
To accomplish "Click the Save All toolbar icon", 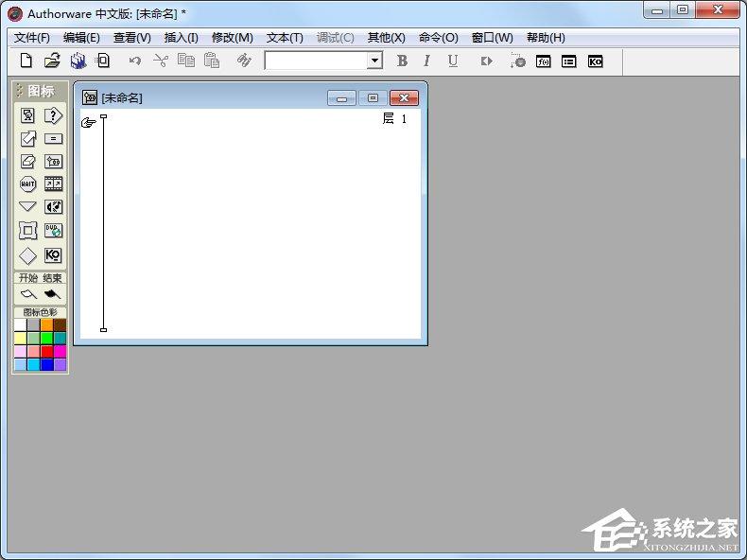I will click(78, 61).
